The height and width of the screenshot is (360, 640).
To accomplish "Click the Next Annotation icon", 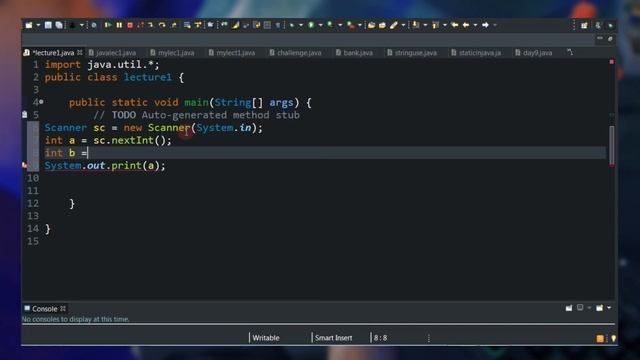I will point(416,25).
